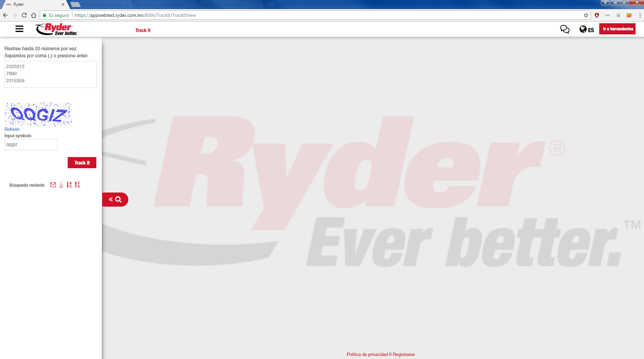Sort recent searches Z to A
The image size is (644, 359).
77,185
